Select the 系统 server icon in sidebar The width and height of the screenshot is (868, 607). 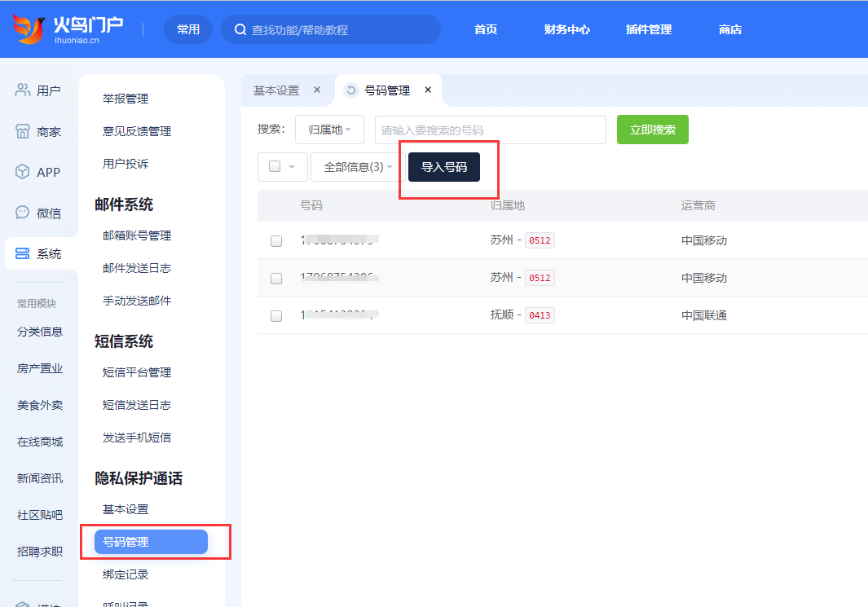click(x=22, y=254)
